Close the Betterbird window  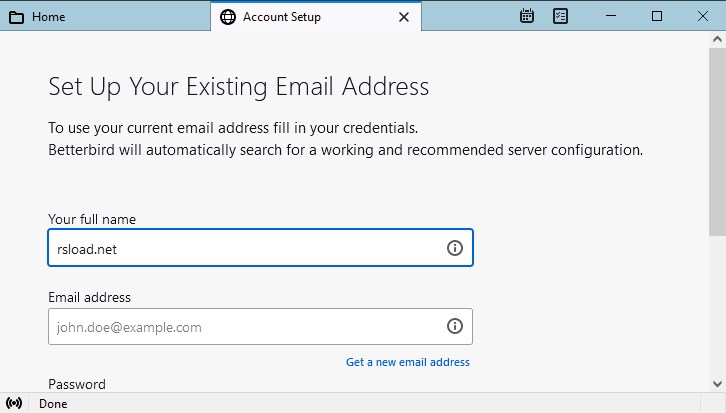(702, 16)
